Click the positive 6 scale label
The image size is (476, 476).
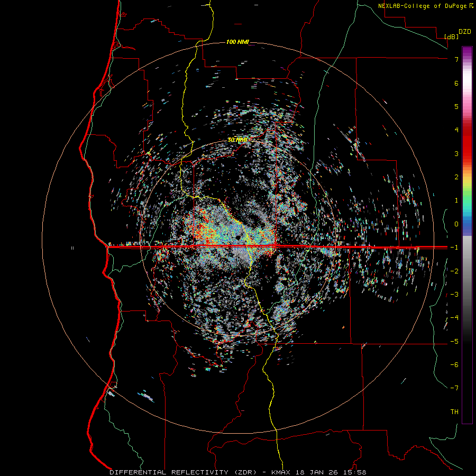coord(456,83)
